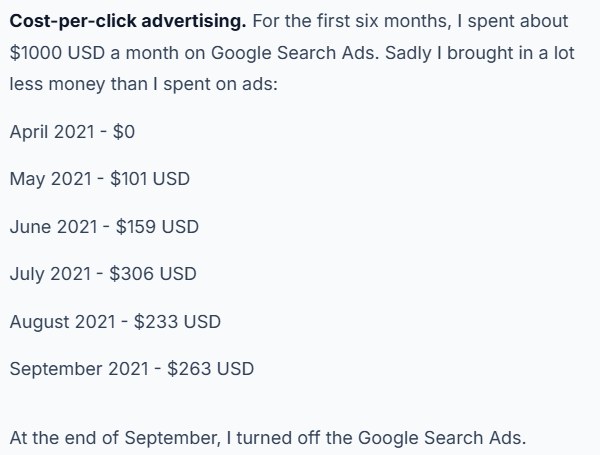Click the 'September 2021 - $263 USD' line

(132, 369)
